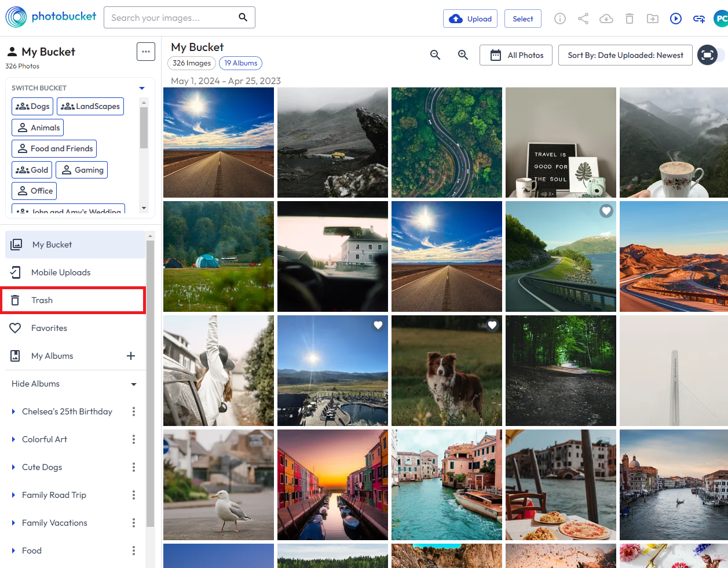This screenshot has width=728, height=568.
Task: Unfavorite the coastal road photo's heart toggle
Action: tap(606, 211)
